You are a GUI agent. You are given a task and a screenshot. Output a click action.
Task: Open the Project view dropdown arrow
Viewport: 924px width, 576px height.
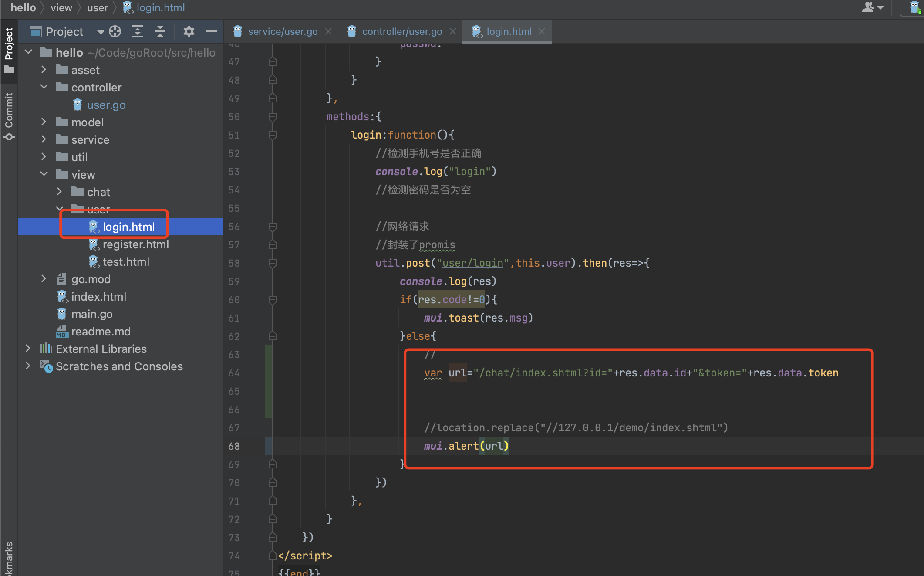100,32
